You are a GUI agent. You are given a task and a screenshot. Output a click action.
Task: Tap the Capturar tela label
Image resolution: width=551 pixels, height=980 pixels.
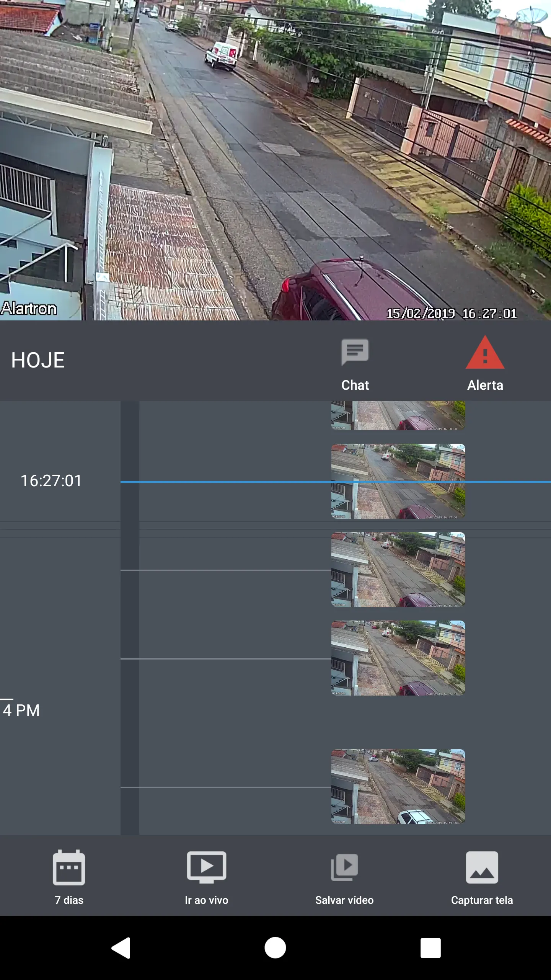pos(482,900)
